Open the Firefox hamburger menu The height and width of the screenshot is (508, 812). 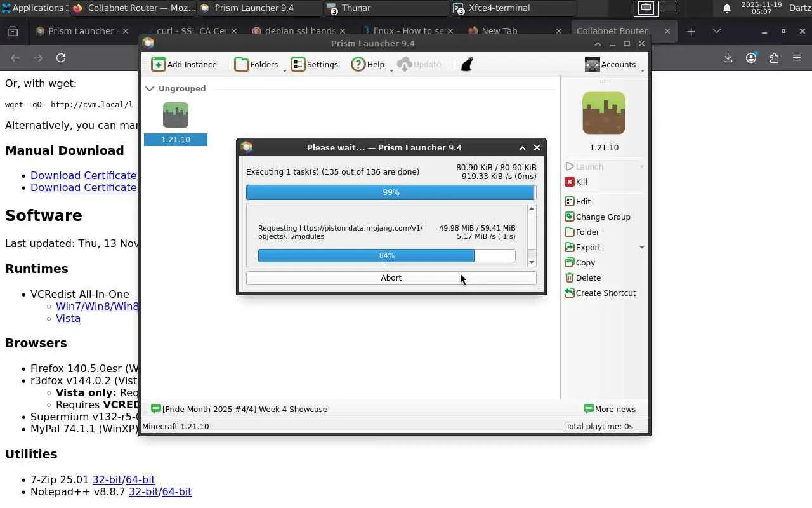(797, 58)
